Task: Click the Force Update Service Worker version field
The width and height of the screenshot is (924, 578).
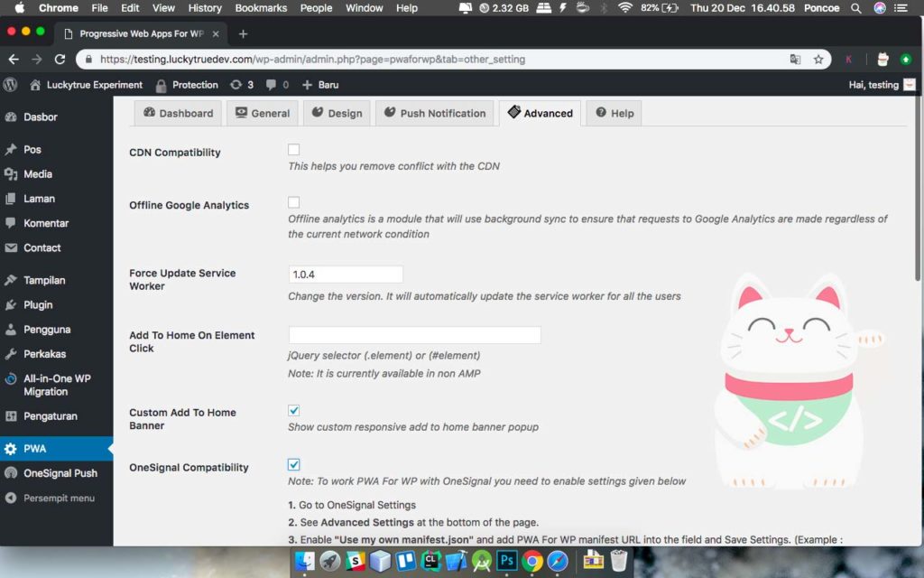Action: (346, 275)
